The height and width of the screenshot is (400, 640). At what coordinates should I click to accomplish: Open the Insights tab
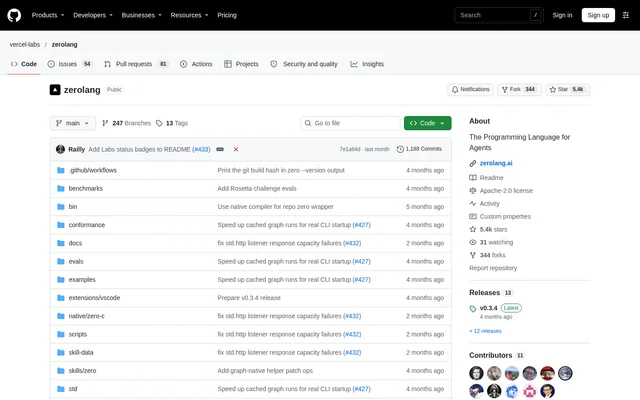(367, 64)
